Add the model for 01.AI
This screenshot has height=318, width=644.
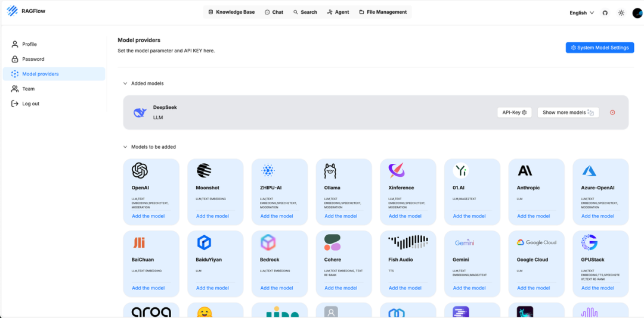click(x=469, y=216)
